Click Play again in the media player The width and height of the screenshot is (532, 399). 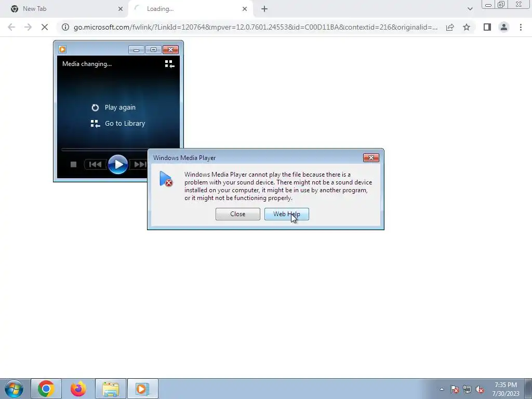point(114,107)
